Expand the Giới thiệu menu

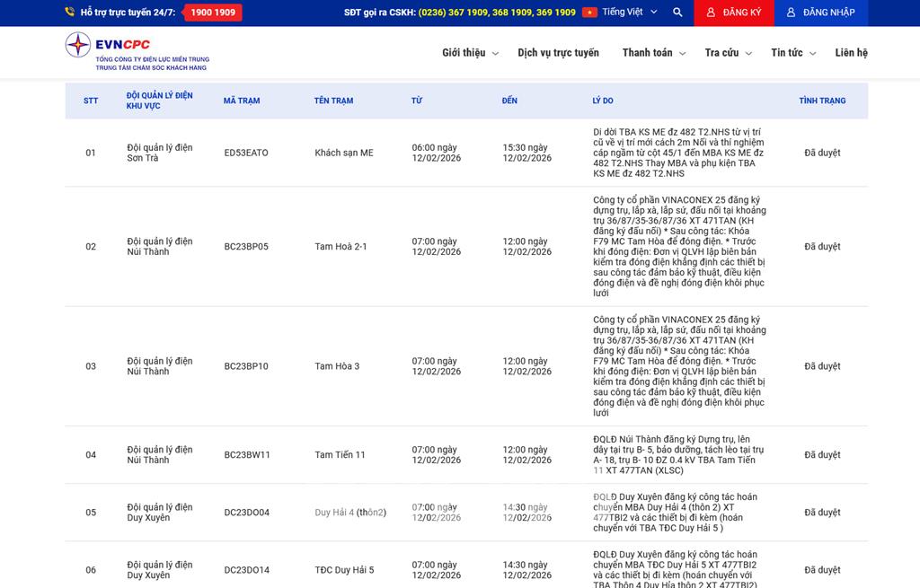coord(470,53)
